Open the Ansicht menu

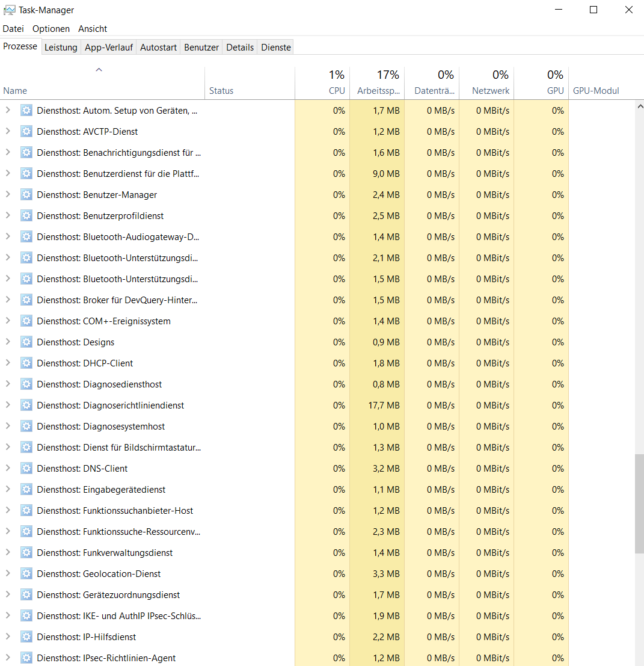tap(93, 28)
